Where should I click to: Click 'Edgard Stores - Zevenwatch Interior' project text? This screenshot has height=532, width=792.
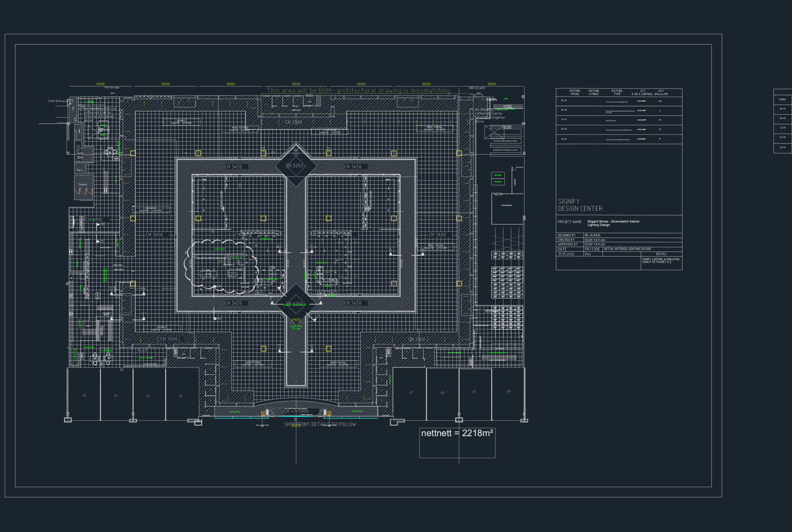(613, 221)
